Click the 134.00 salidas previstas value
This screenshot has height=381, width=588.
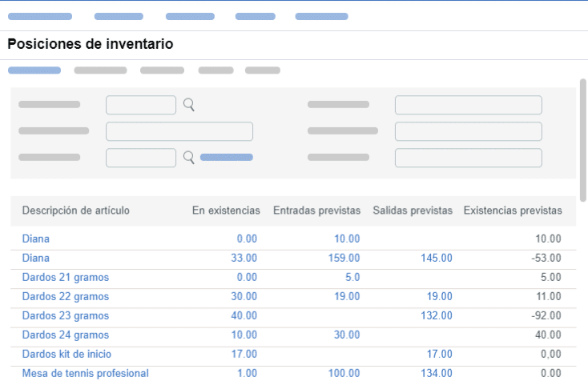pos(437,373)
